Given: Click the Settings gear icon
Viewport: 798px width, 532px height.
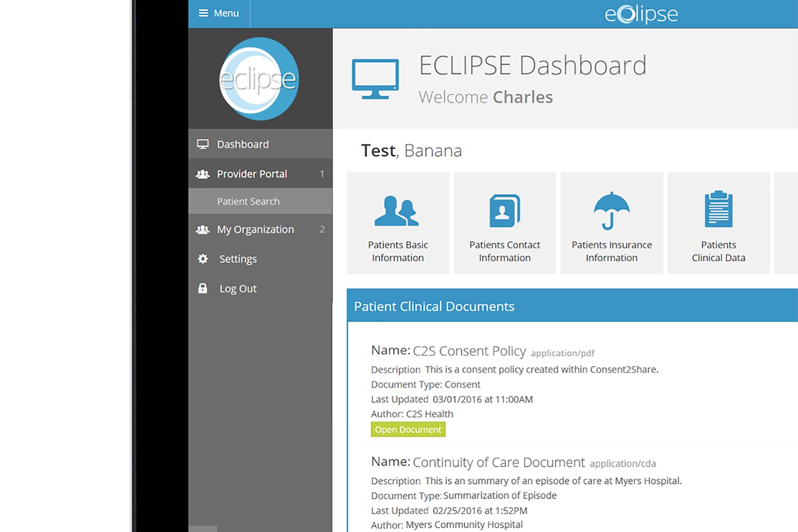Looking at the screenshot, I should coord(203,259).
